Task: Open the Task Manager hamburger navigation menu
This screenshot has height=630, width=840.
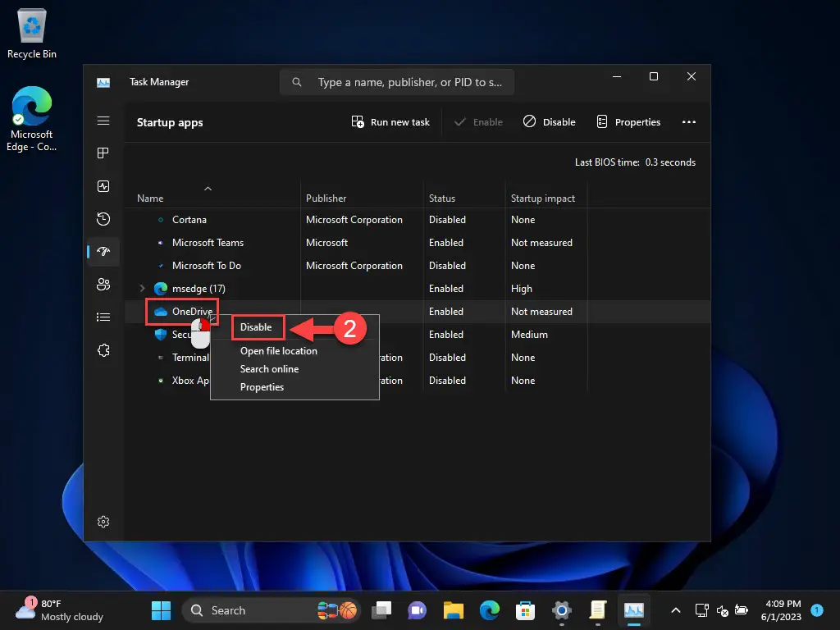Action: coord(103,121)
